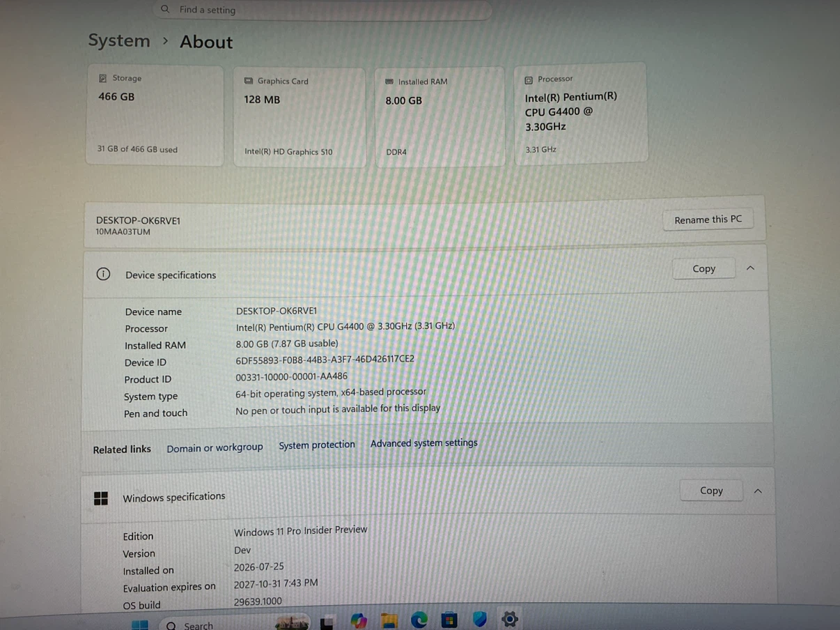Click the Processor chip icon
Screen dimensions: 840x630
(x=529, y=79)
